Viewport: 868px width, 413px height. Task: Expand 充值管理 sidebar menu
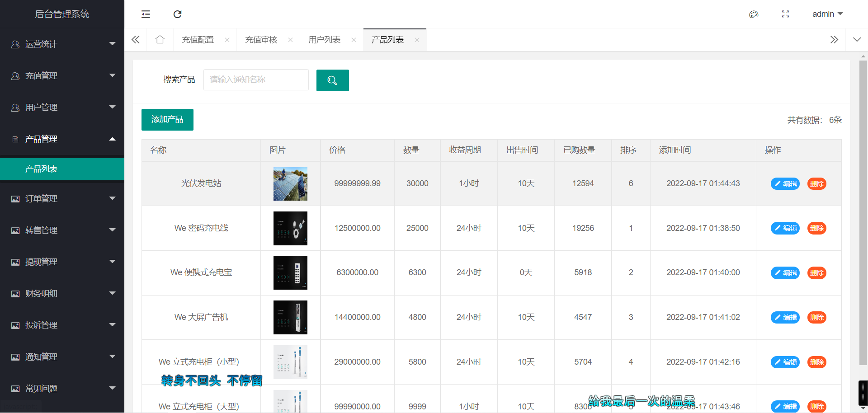62,75
